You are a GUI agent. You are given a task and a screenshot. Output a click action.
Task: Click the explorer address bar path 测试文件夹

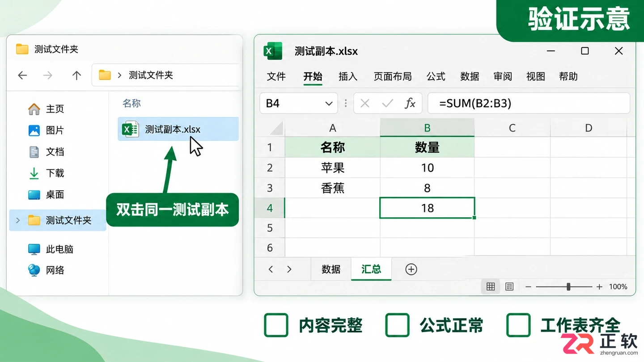tap(151, 75)
